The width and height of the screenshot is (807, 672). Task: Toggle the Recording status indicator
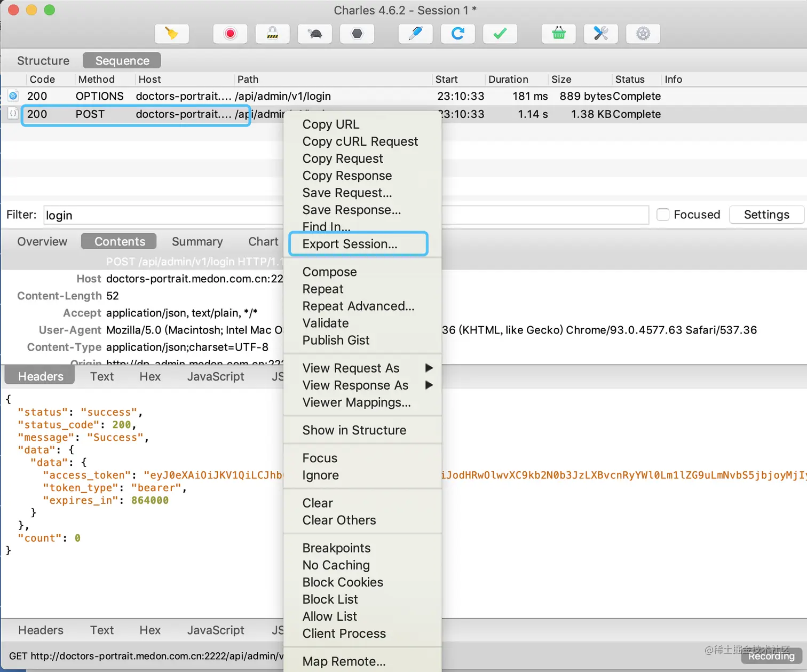point(771,656)
